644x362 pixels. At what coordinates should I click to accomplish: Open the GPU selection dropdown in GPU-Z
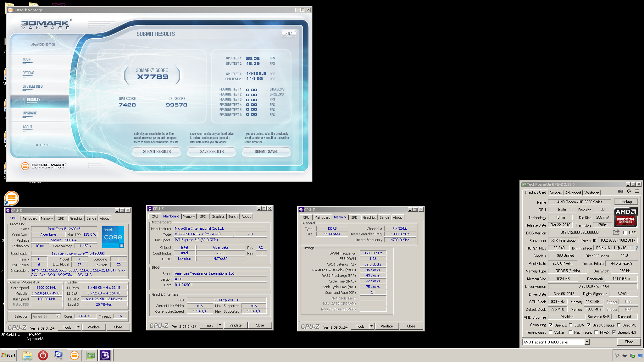[x=587, y=342]
